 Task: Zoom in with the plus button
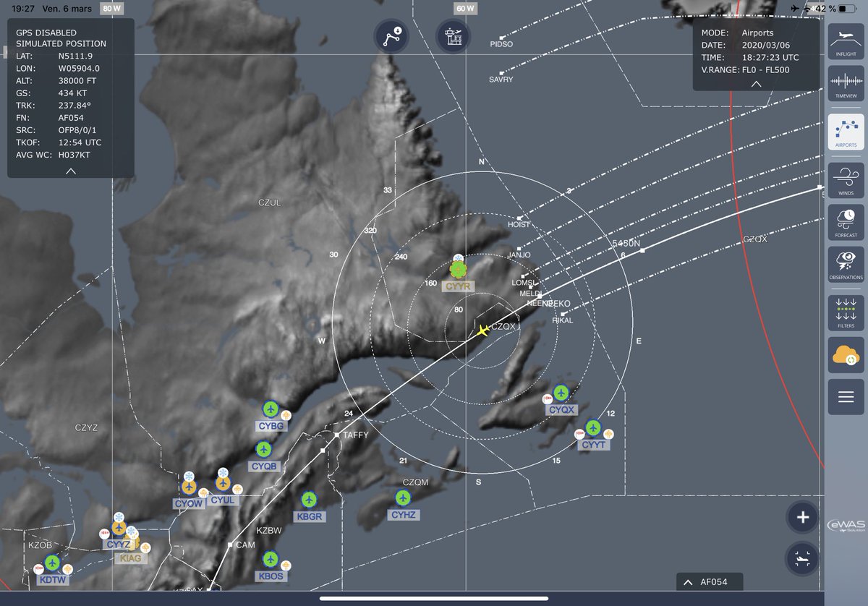[x=802, y=517]
